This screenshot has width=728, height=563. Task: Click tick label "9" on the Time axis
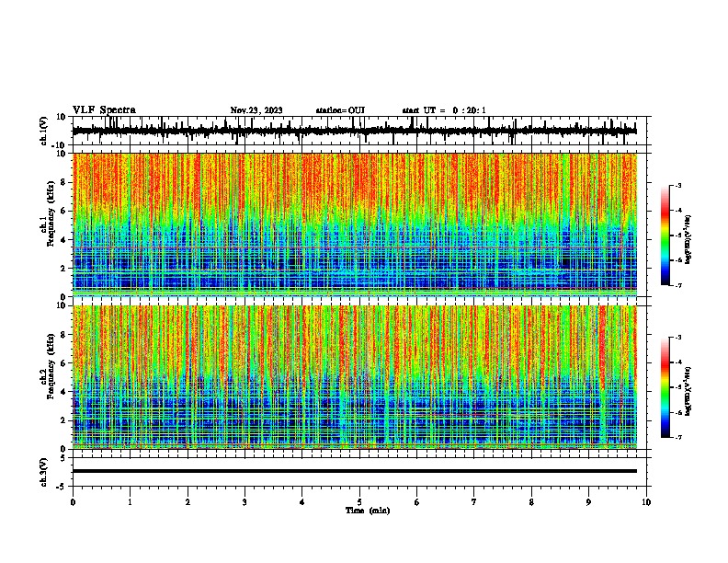(588, 502)
